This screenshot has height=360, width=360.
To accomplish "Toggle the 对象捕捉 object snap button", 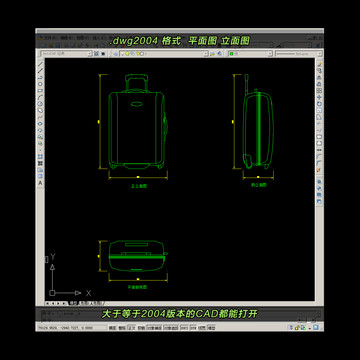I will [x=154, y=328].
